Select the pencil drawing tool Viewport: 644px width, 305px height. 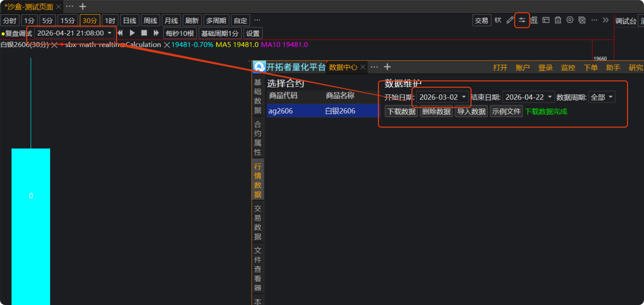(x=510, y=20)
